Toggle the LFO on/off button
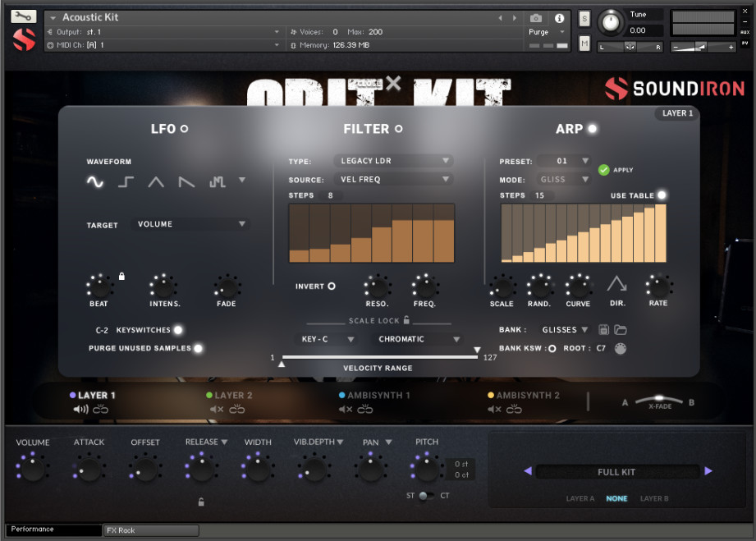This screenshot has width=756, height=541. click(184, 129)
